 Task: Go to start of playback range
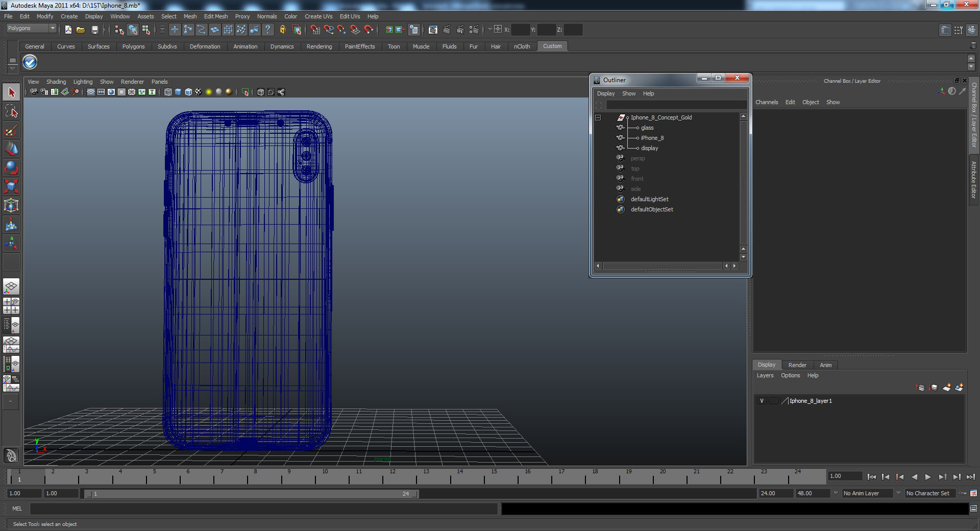coord(872,477)
